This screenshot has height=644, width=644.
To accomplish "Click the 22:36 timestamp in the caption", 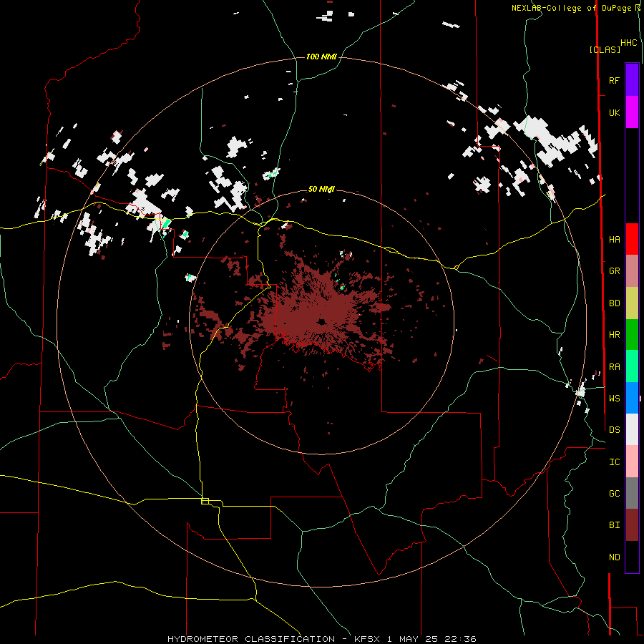I will tap(462, 639).
